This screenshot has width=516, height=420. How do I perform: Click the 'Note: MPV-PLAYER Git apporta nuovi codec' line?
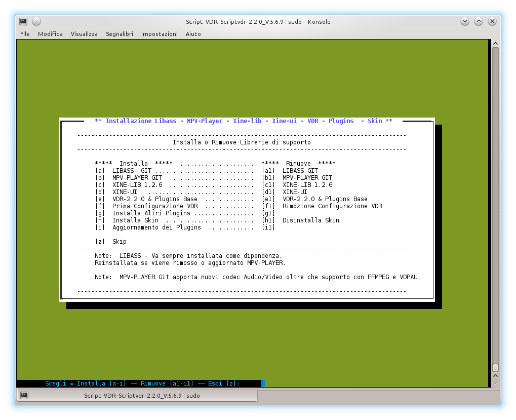[257, 277]
